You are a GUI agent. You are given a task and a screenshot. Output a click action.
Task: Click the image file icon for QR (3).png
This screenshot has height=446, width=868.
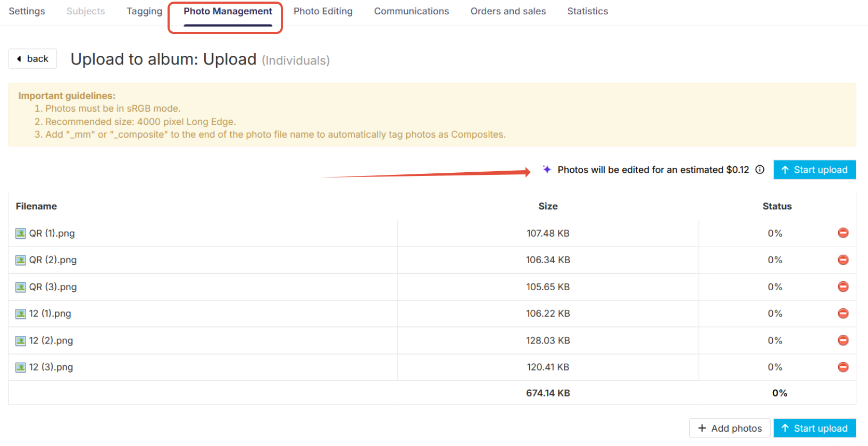click(x=21, y=287)
